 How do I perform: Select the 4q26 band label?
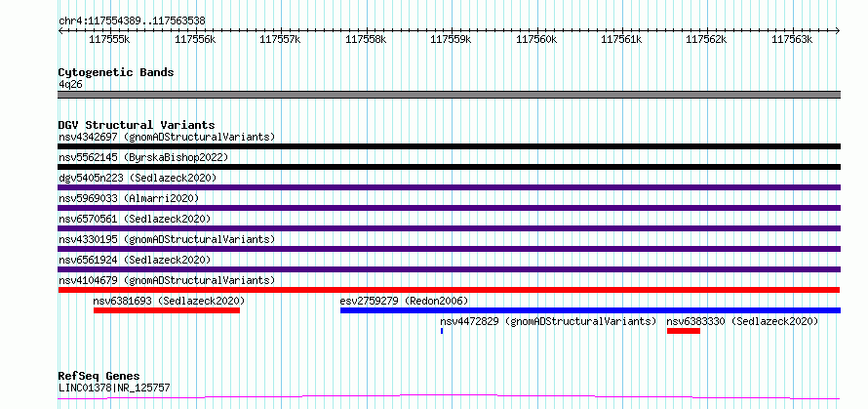[x=71, y=84]
